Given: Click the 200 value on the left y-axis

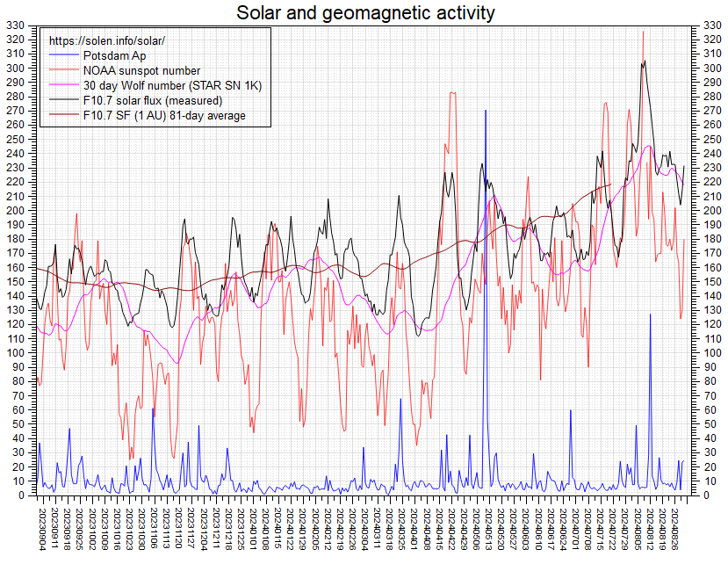Looking at the screenshot, I should (16, 211).
